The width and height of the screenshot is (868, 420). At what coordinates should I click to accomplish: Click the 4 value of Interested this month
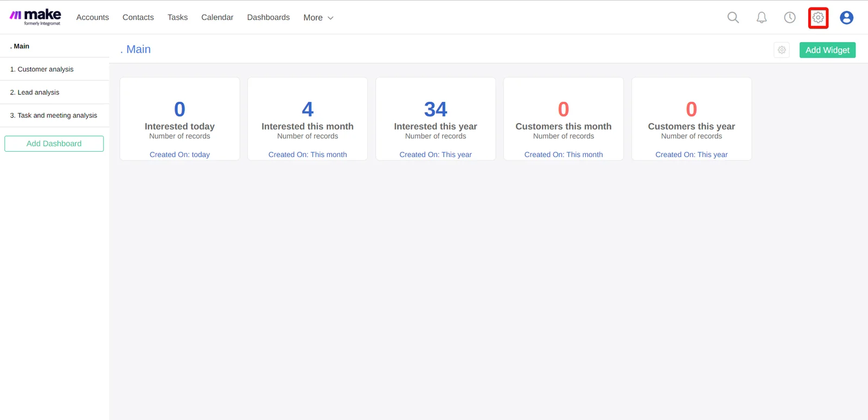tap(308, 109)
